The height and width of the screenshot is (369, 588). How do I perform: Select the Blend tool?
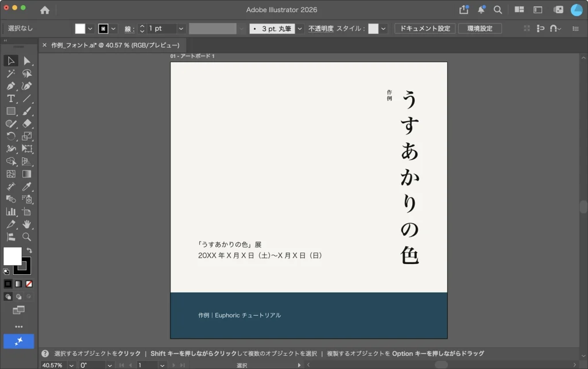(11, 199)
